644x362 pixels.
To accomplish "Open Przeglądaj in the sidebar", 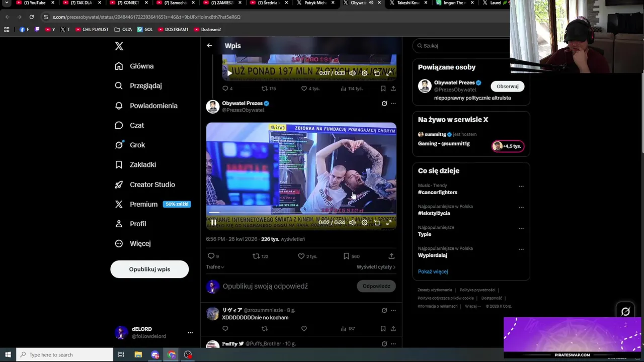I will tap(138, 85).
